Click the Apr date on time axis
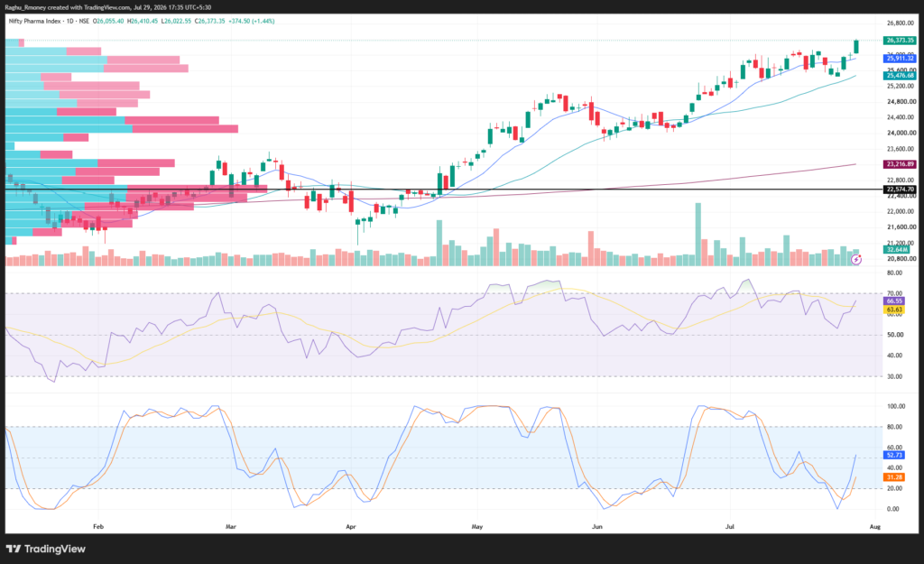This screenshot has width=924, height=564. (x=351, y=526)
